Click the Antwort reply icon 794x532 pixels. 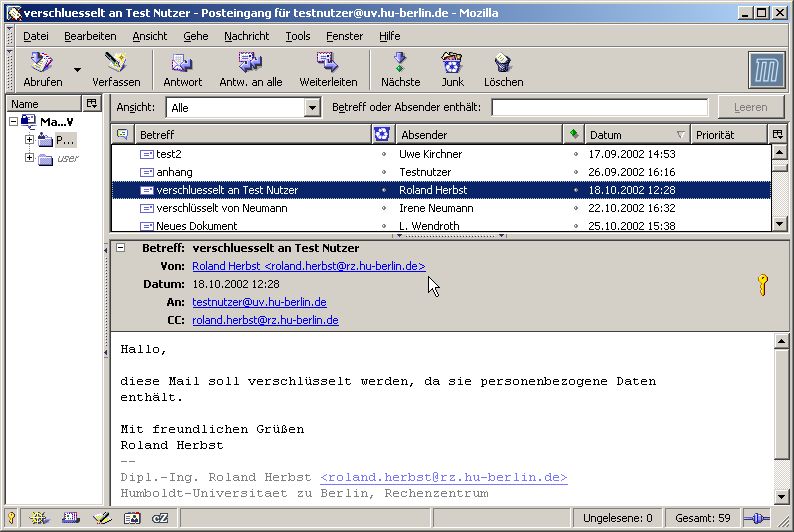coord(182,65)
